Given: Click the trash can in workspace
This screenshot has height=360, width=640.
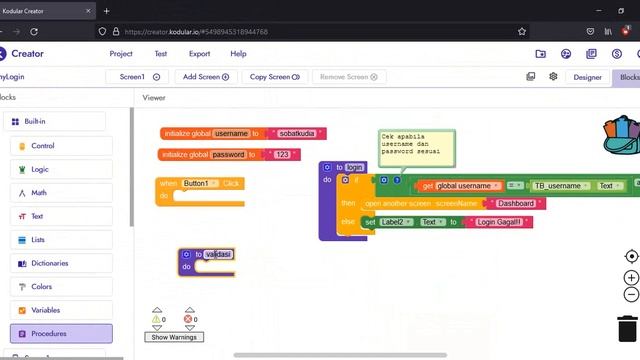Looking at the screenshot, I should point(627,328).
